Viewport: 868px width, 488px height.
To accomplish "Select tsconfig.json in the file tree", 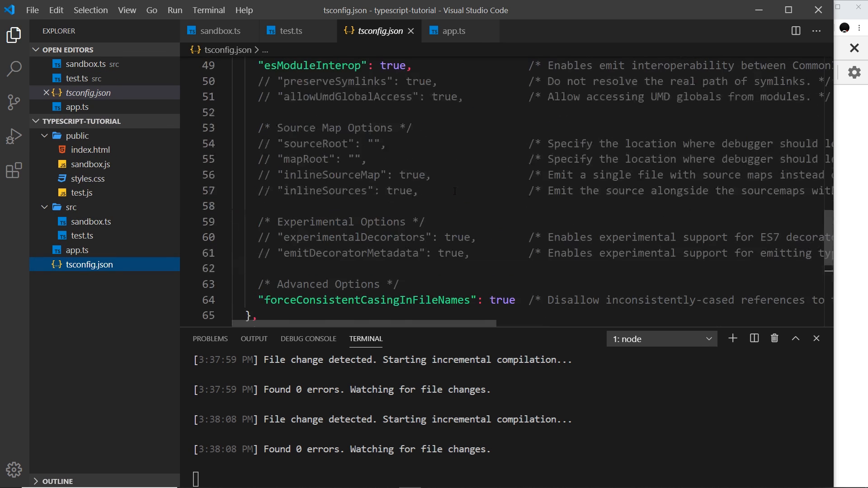I will pos(105,264).
